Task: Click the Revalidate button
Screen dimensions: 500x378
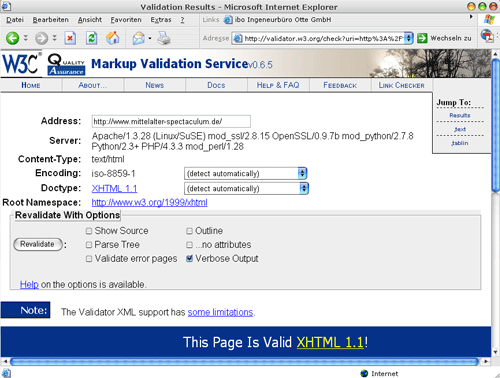Action: click(x=38, y=244)
